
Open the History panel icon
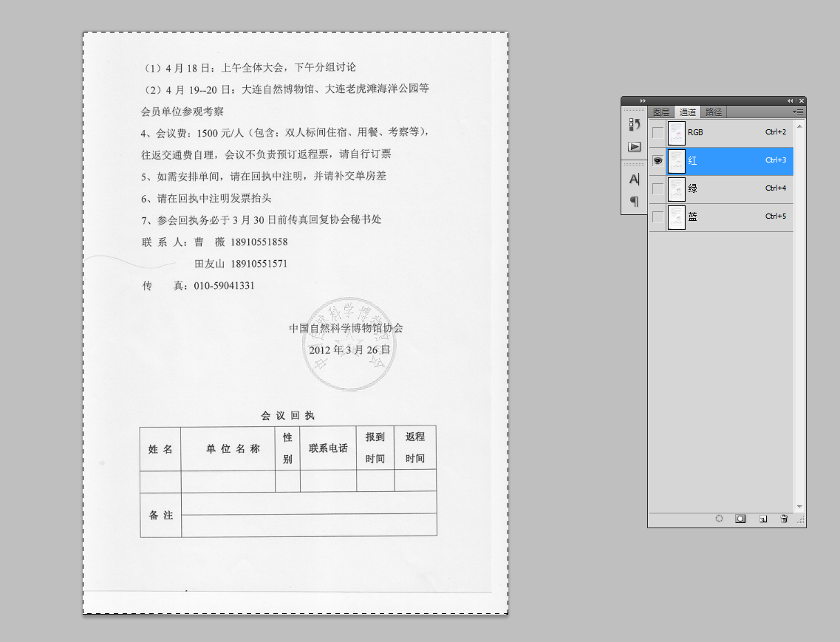(635, 124)
